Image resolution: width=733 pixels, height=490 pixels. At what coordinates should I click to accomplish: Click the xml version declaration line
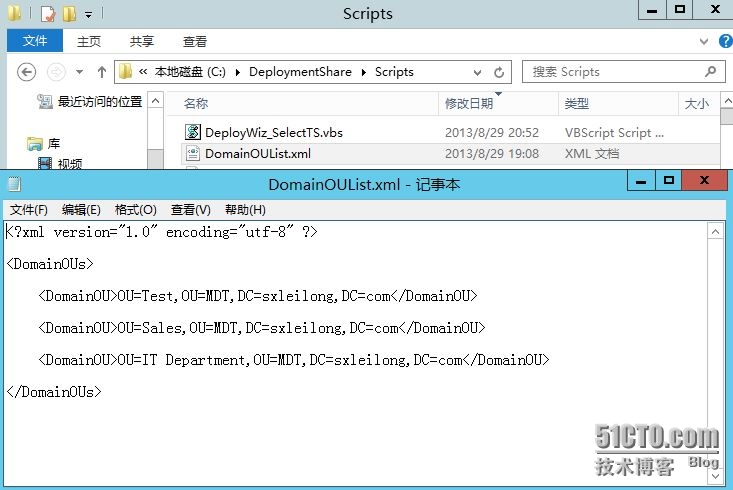162,232
